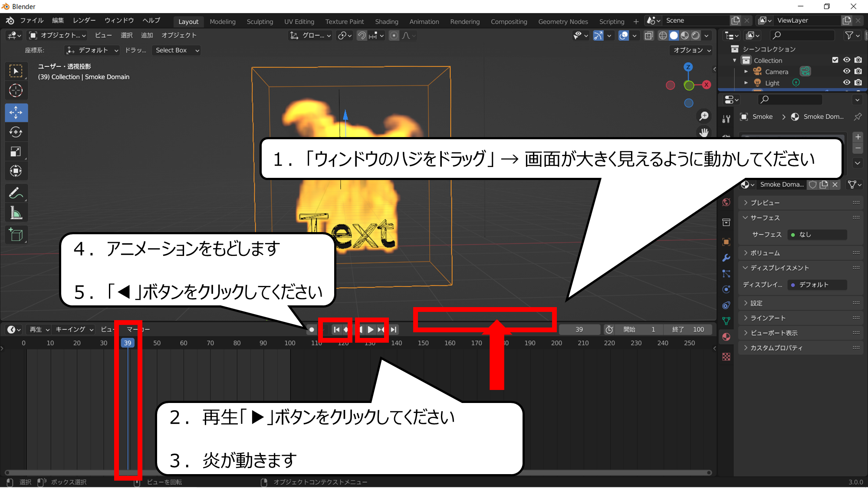
Task: Select the Annotate pencil tool
Action: [x=16, y=193]
